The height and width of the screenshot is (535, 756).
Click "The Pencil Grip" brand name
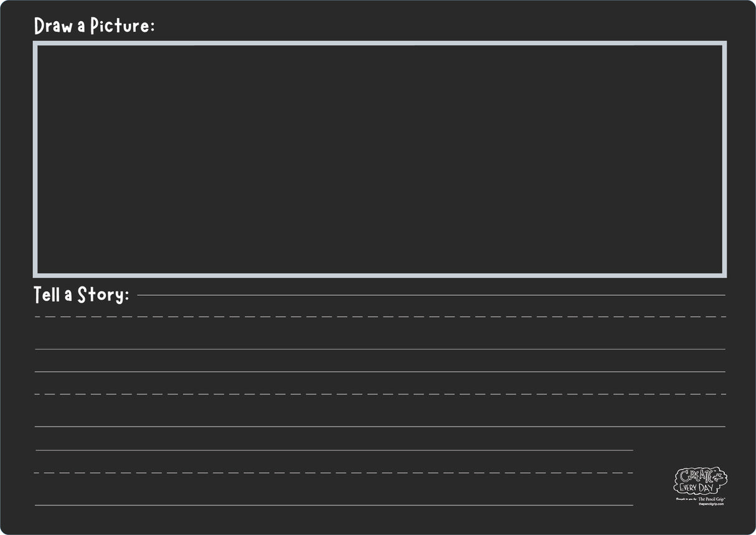point(712,499)
